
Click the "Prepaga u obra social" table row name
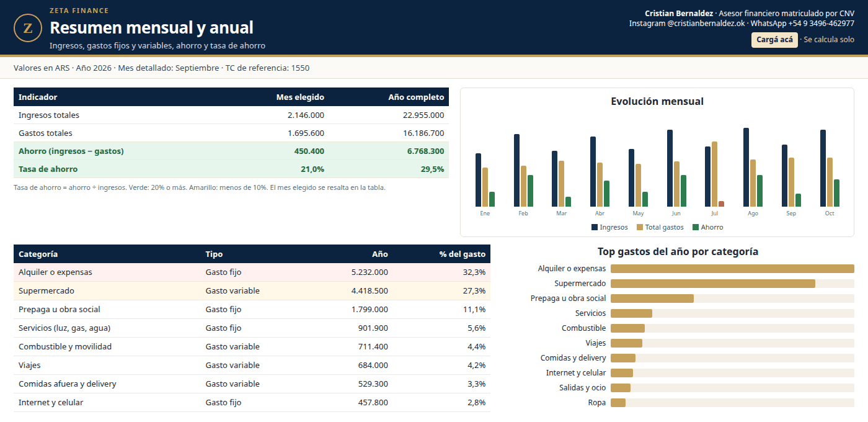tap(60, 309)
